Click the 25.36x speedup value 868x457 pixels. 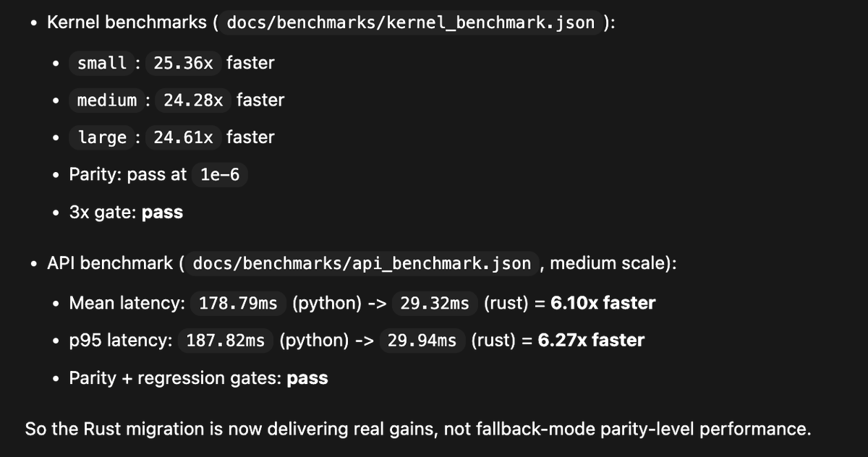pos(183,63)
